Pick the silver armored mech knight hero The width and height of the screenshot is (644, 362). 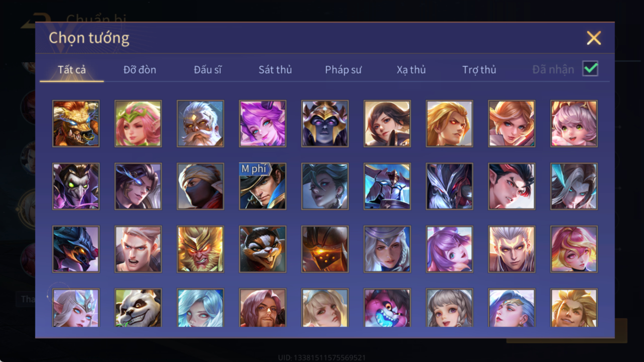coord(387,186)
